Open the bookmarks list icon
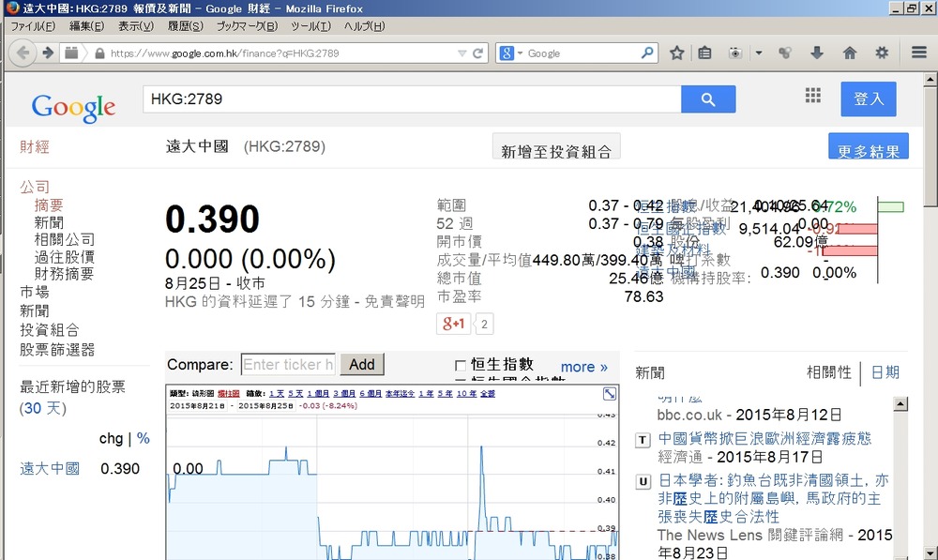Image resolution: width=938 pixels, height=560 pixels. click(x=704, y=53)
